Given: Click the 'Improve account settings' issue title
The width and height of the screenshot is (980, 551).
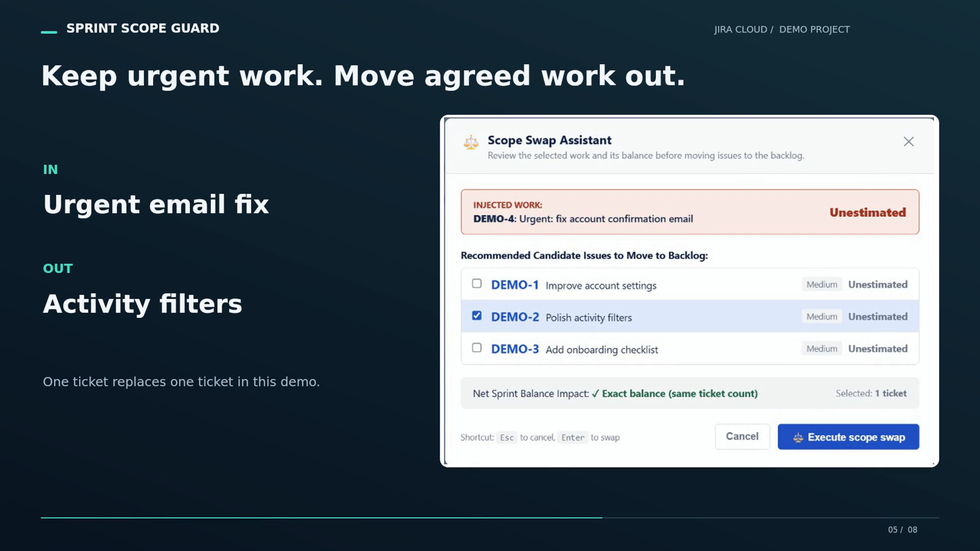Looking at the screenshot, I should click(x=601, y=285).
